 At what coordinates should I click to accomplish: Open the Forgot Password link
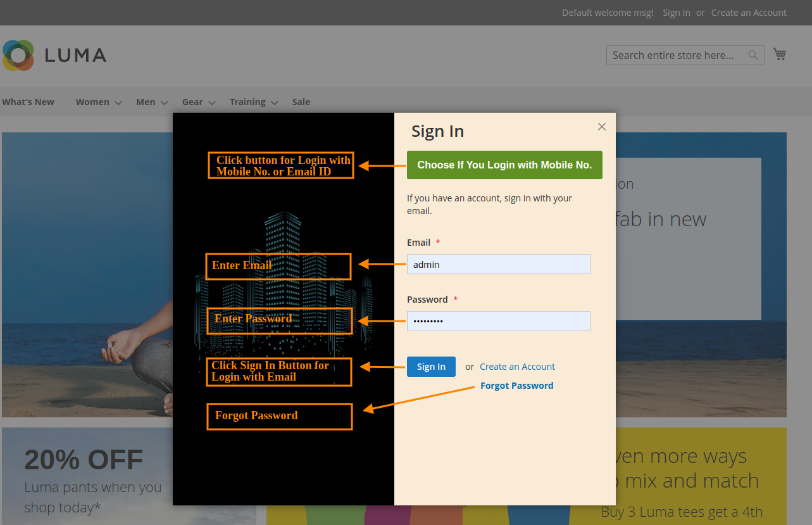516,385
